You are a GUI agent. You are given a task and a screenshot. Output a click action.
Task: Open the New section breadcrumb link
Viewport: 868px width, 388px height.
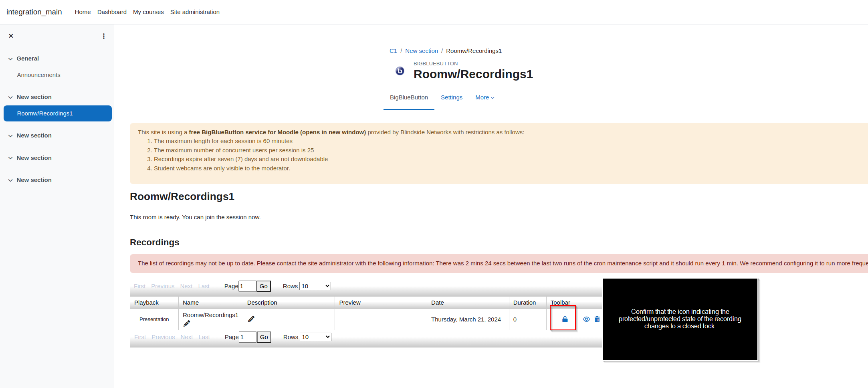[x=422, y=51]
